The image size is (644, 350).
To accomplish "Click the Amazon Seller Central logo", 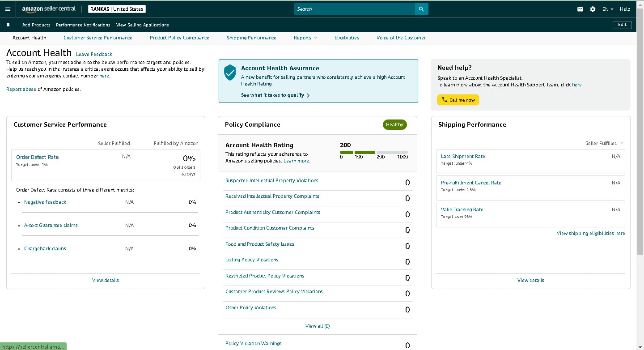I will [x=49, y=9].
